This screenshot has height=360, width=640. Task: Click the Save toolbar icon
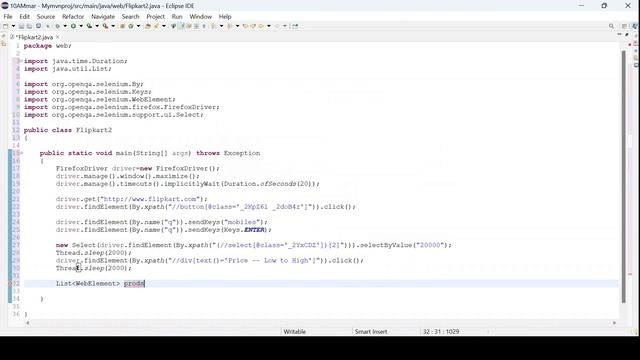(x=21, y=26)
